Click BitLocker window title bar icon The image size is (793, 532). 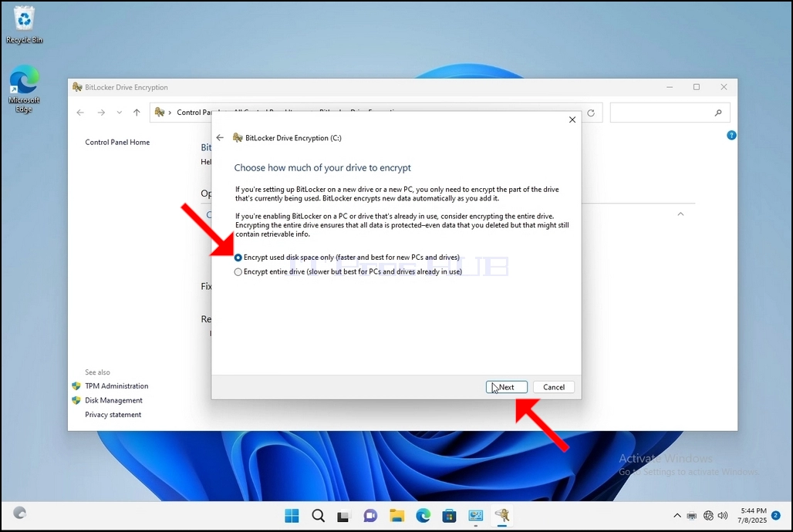point(77,87)
